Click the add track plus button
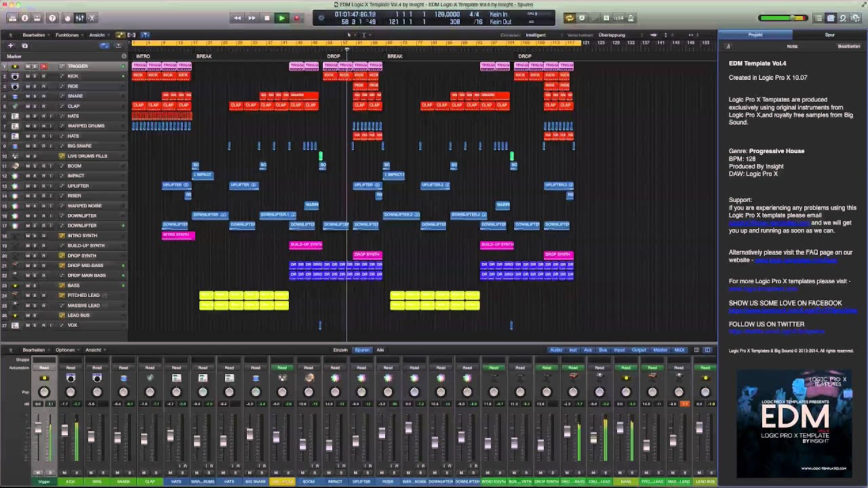 click(10, 45)
